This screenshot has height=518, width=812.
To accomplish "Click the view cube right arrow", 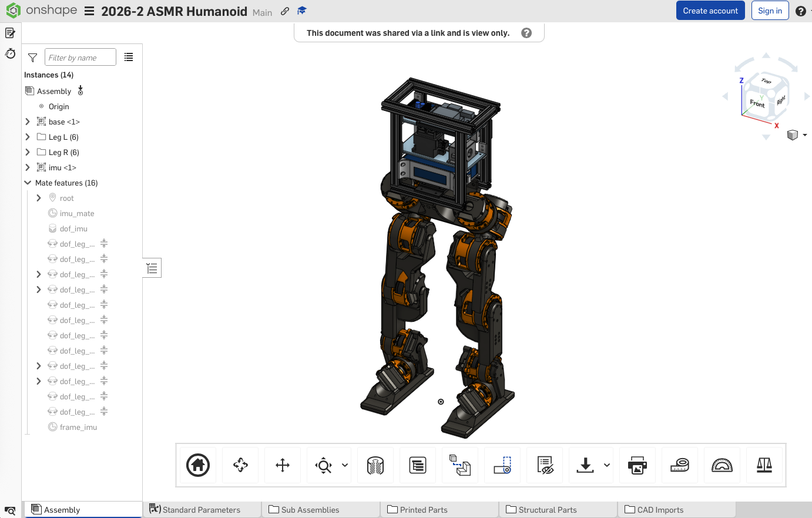I will [x=807, y=96].
